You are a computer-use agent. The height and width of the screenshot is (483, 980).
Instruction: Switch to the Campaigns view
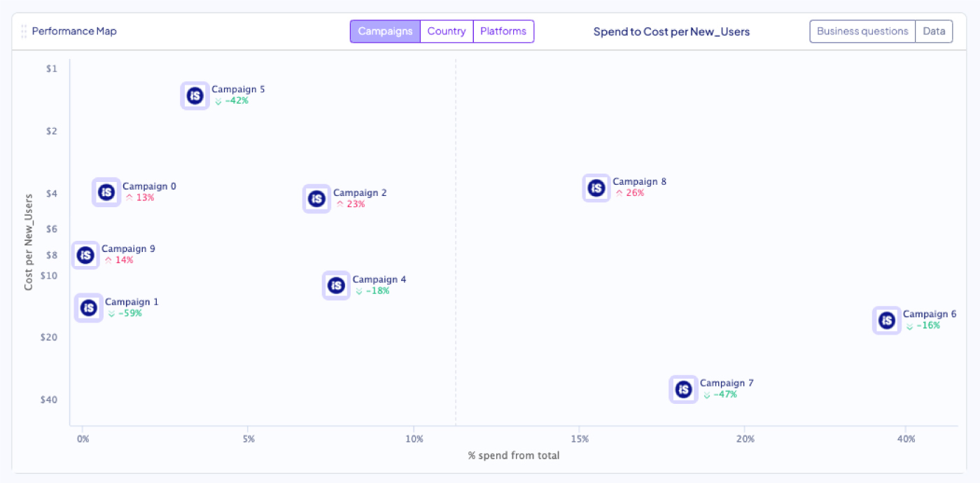385,31
